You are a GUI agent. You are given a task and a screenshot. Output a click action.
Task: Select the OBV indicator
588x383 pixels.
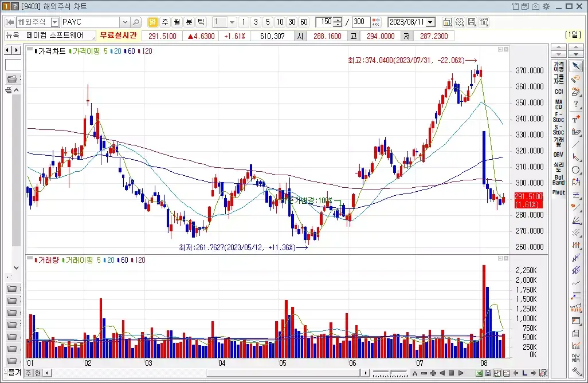coord(558,155)
